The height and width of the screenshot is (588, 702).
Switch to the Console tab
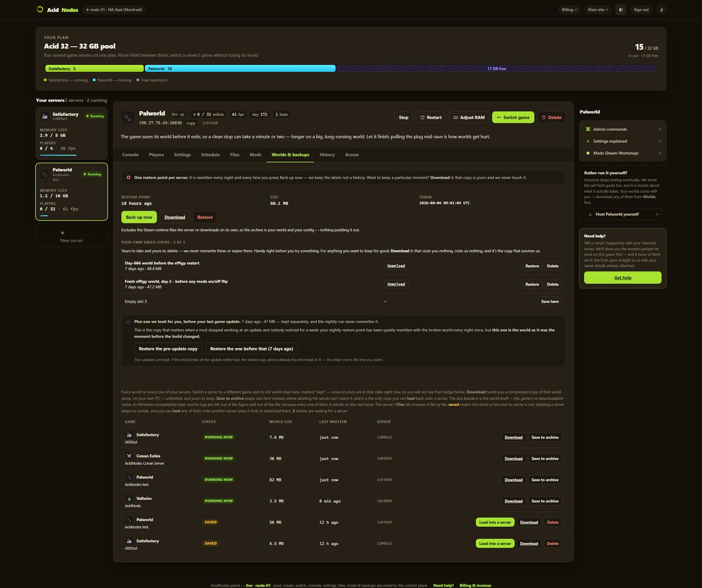(130, 155)
